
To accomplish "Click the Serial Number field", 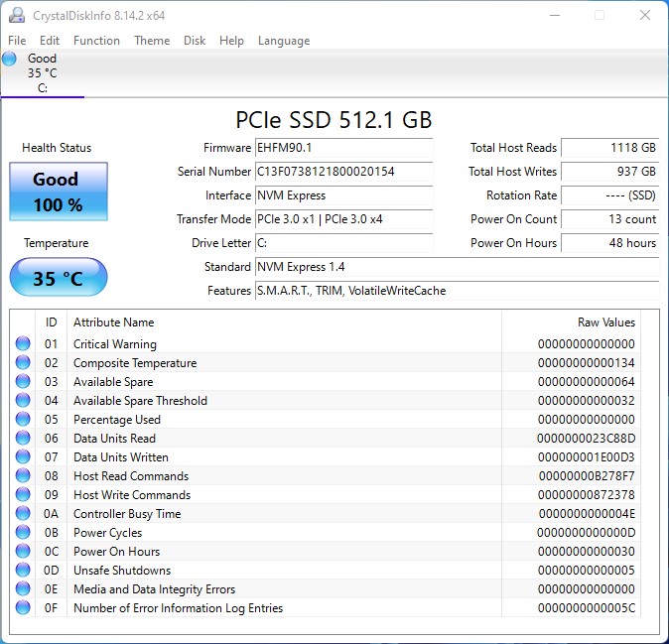I will pos(343,172).
